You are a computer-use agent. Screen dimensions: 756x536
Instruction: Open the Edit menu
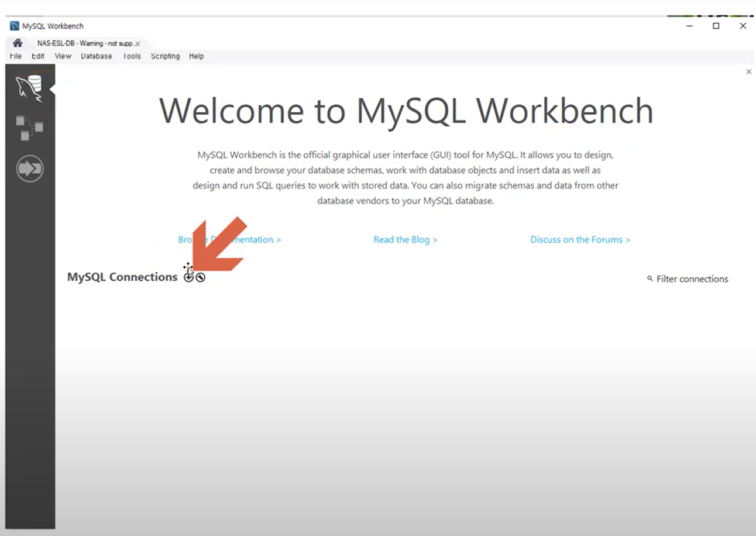click(x=38, y=56)
